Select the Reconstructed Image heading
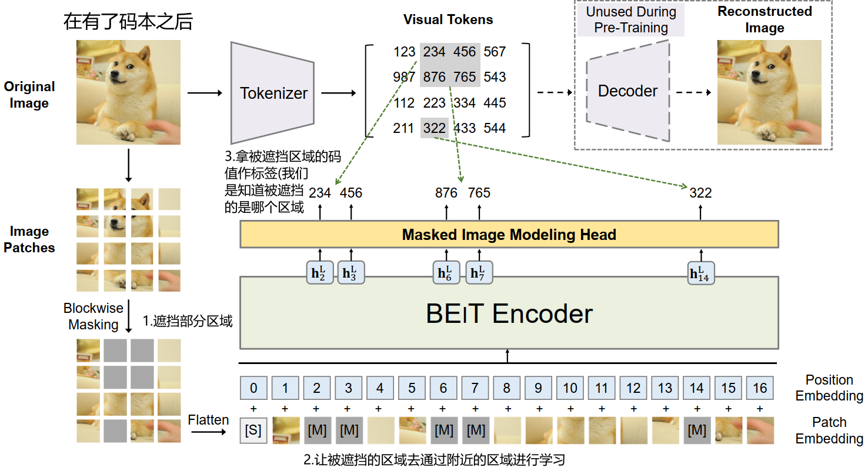Viewport: 868px width, 474px height. (764, 19)
